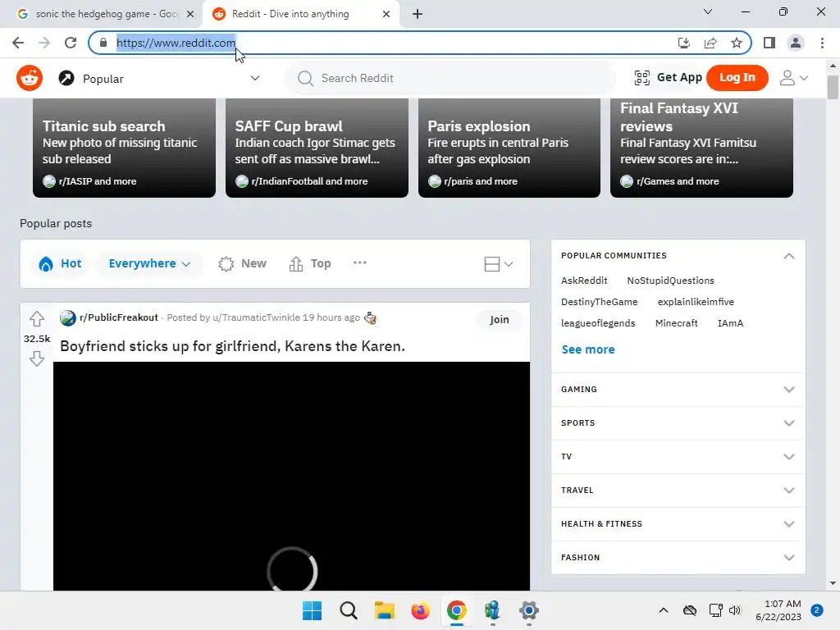Join the r/PublicFreakout community

click(x=500, y=320)
